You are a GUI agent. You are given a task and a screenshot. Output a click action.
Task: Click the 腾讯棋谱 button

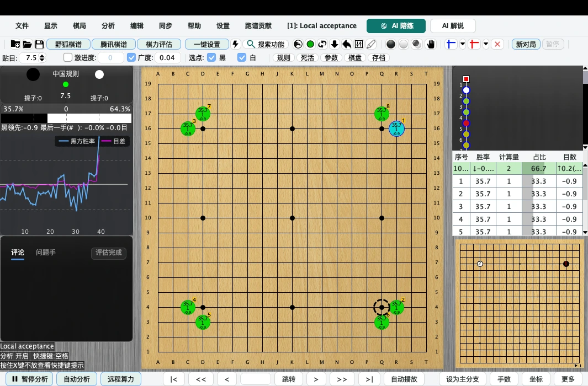[113, 44]
